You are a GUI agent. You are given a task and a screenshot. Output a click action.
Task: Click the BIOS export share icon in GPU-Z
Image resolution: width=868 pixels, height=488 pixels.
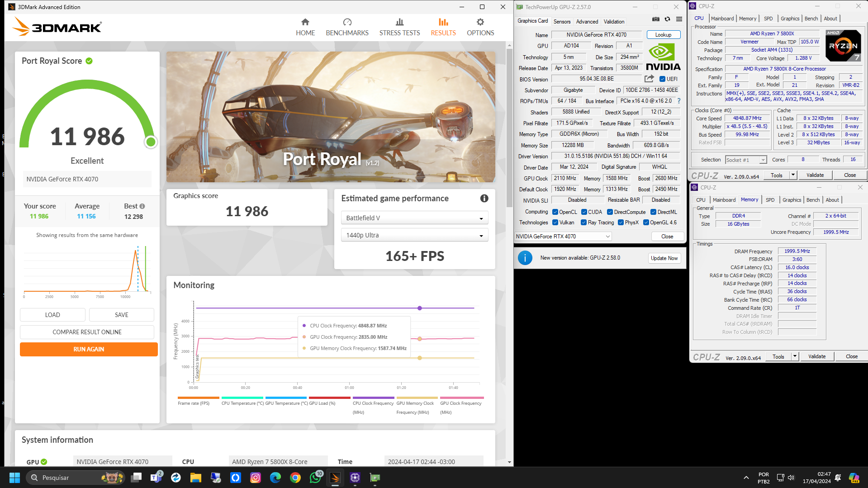pos(649,79)
